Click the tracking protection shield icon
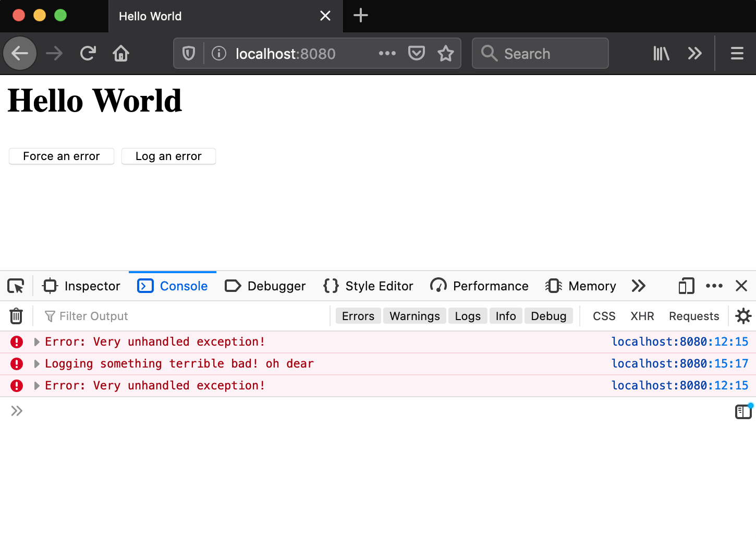The width and height of the screenshot is (756, 538). pos(188,53)
